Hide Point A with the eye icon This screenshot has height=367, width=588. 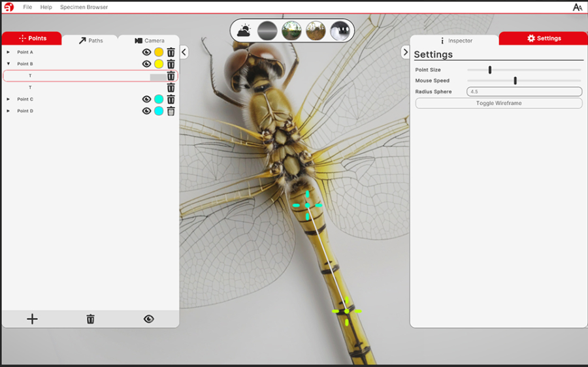point(146,52)
